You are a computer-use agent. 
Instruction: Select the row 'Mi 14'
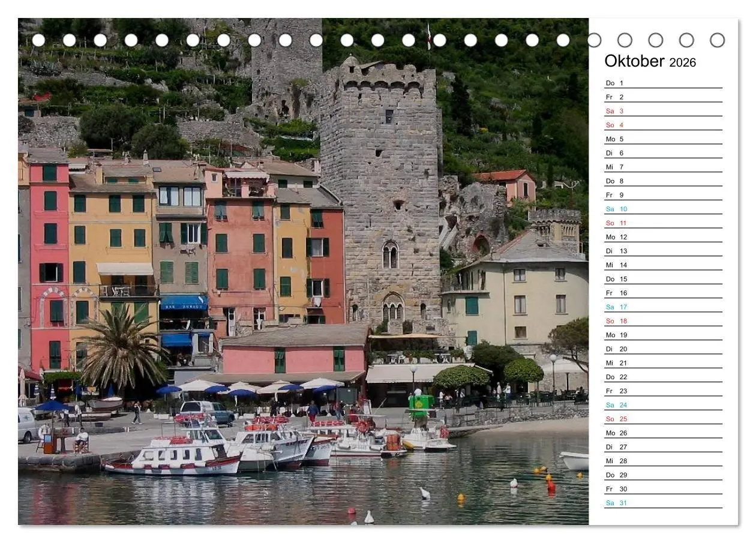coord(663,265)
